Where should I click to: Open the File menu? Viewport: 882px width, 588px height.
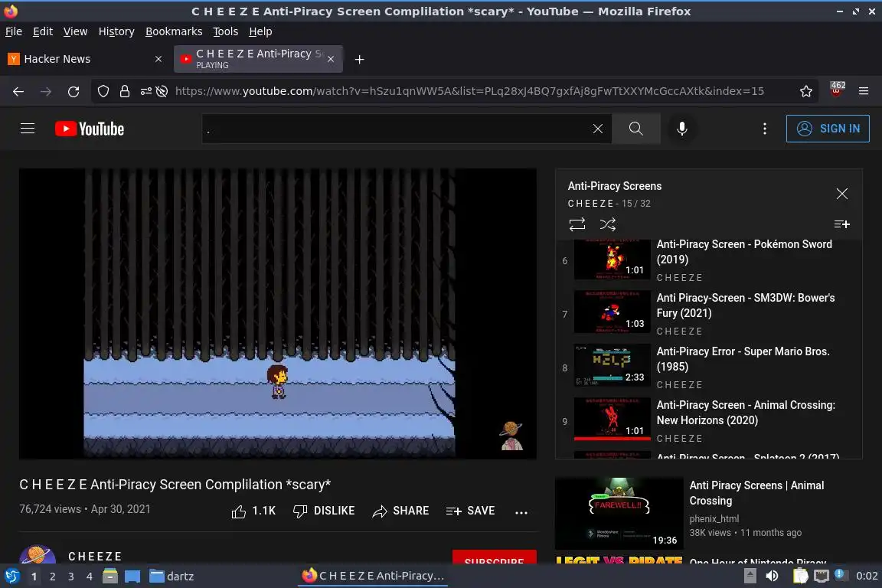(14, 31)
